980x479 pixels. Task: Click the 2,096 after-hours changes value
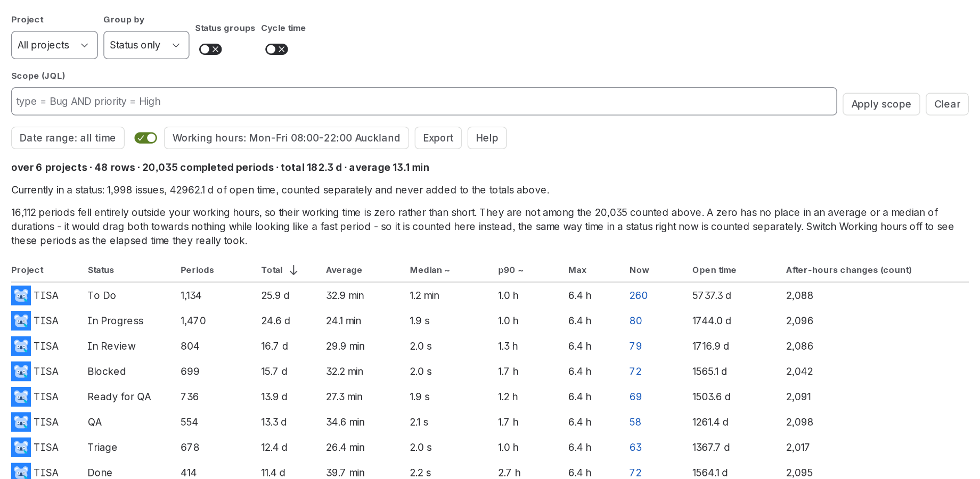click(799, 321)
